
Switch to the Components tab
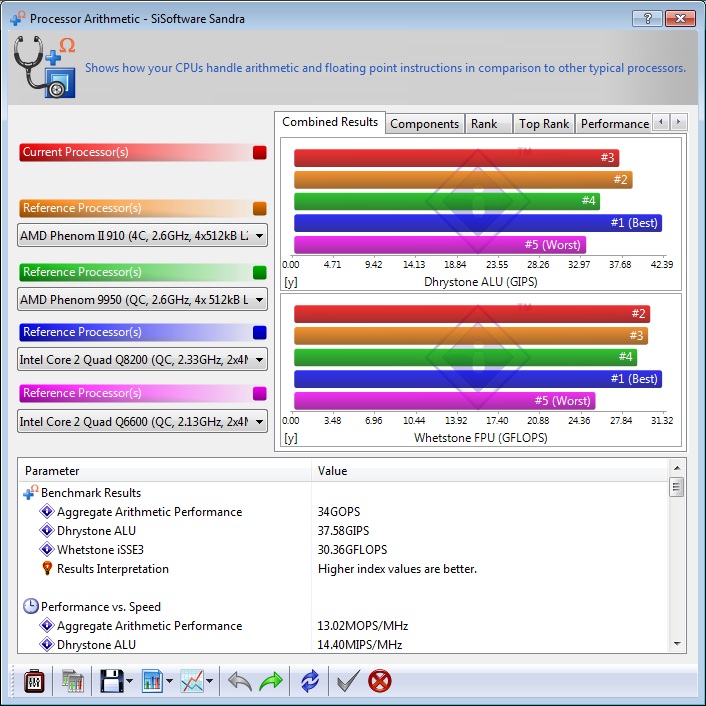click(425, 124)
